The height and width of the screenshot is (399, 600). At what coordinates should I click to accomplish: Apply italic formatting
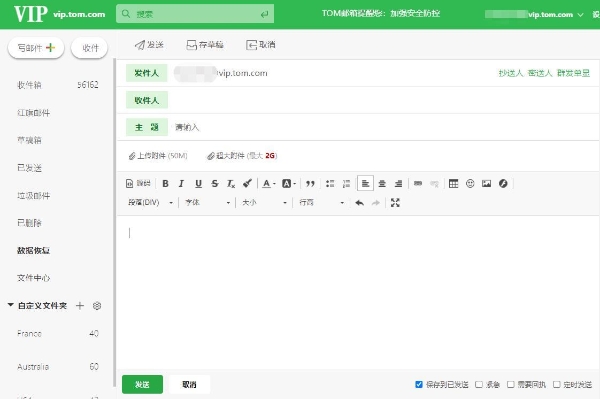click(x=181, y=184)
